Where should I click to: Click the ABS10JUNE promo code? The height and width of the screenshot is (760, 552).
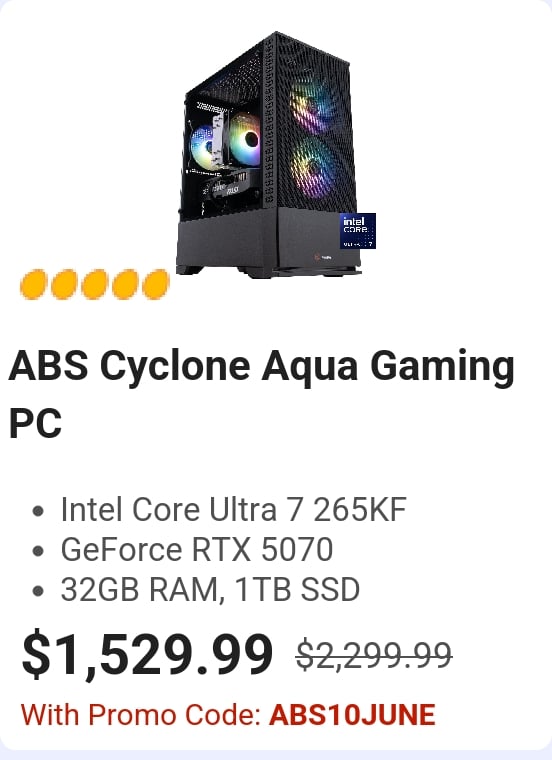pyautogui.click(x=352, y=715)
